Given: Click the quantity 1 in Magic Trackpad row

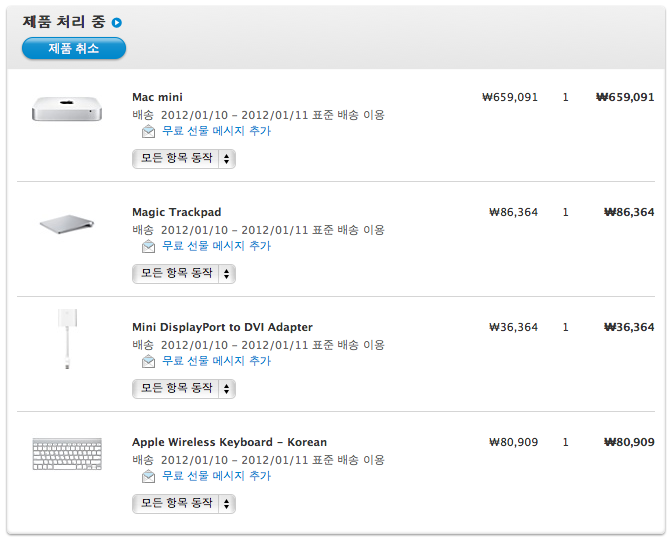Looking at the screenshot, I should tap(565, 213).
